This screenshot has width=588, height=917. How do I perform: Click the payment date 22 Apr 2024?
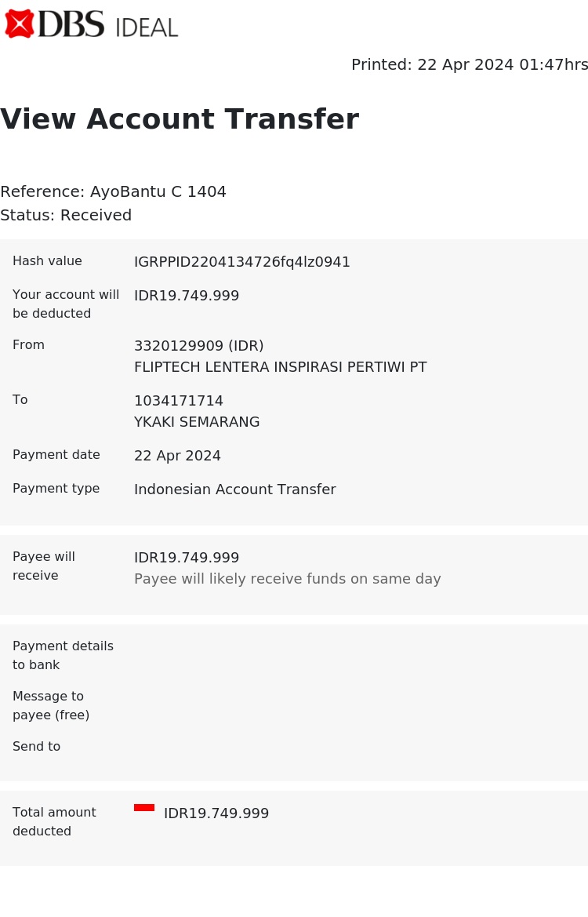pyautogui.click(x=177, y=456)
